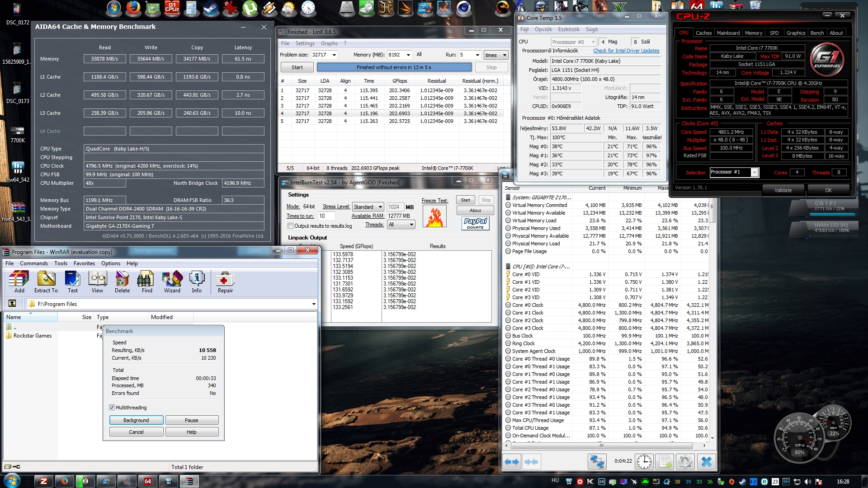Viewport: 868px width, 488px height.
Task: Open the Wizard tool in WinRAR
Action: [172, 282]
